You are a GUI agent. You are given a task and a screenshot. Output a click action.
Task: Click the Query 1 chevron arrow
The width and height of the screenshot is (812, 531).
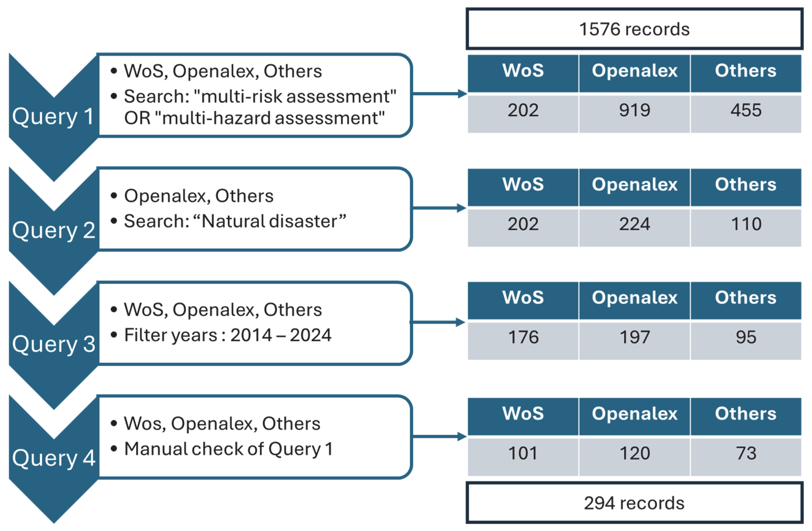pos(53,118)
